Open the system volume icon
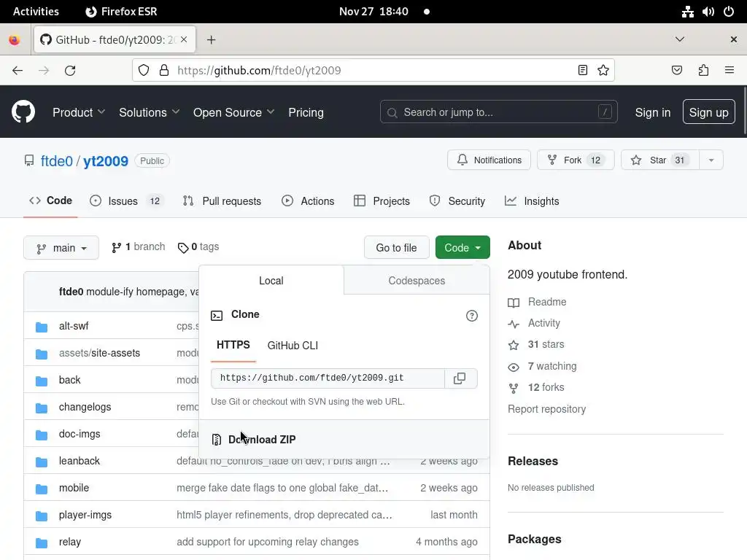Image resolution: width=747 pixels, height=560 pixels. 708,12
